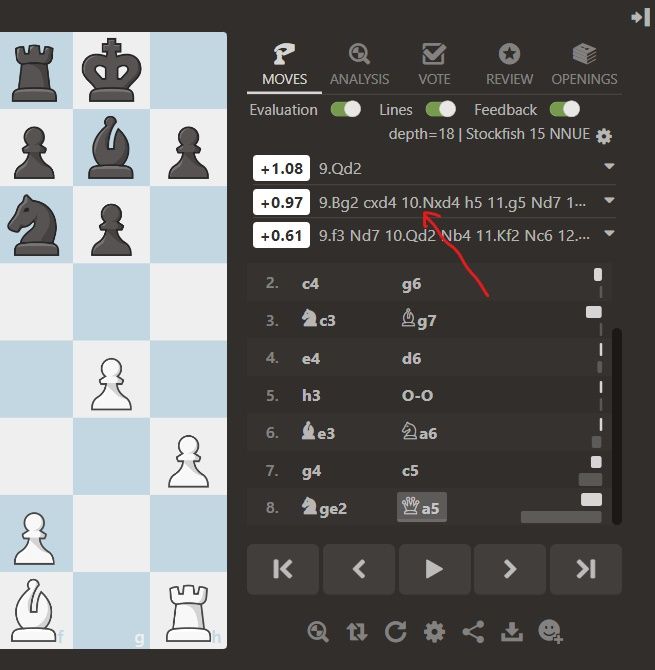
Task: Share the game
Action: click(x=473, y=632)
